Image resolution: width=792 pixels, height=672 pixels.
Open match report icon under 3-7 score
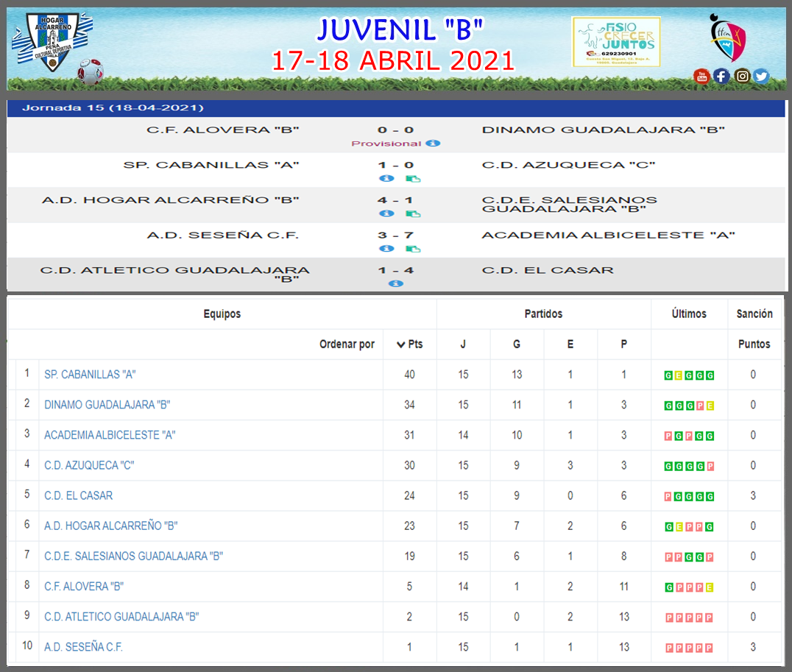(413, 249)
